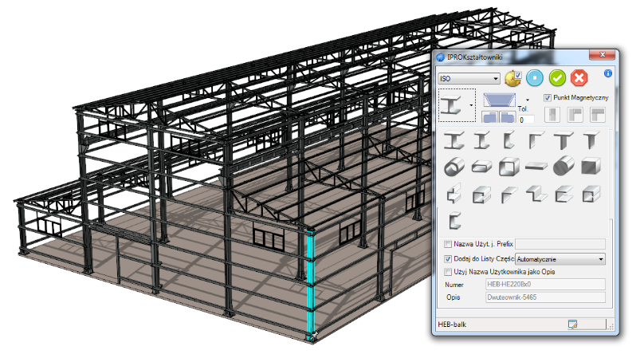
Task: Toggle the Punkt Magnetyczny checkbox
Action: click(x=548, y=97)
